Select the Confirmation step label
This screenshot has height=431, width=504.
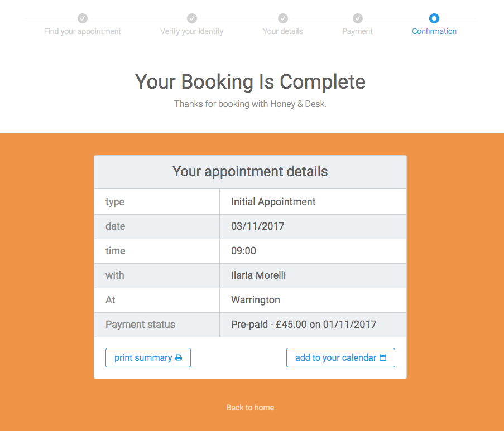point(434,31)
